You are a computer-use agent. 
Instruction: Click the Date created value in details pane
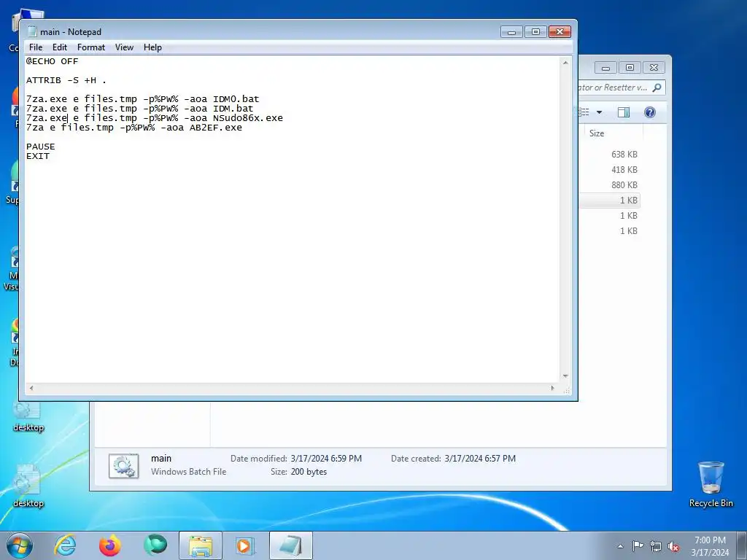[480, 459]
